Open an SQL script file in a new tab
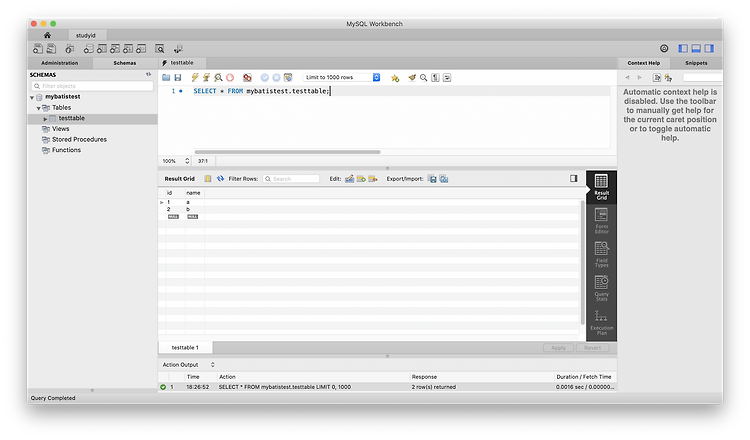Viewport: 750px width, 440px height. click(51, 49)
